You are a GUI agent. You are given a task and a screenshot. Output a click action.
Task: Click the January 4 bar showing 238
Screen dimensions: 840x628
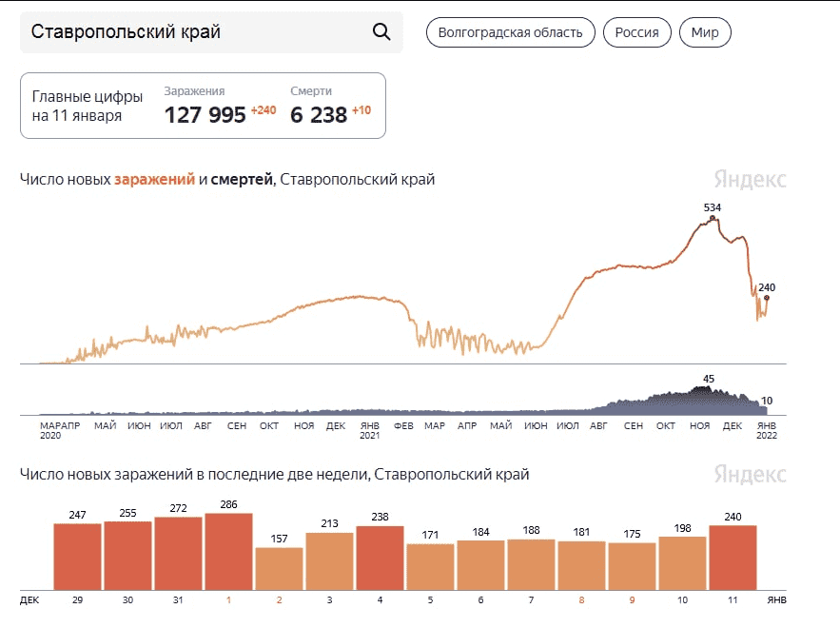[380, 557]
